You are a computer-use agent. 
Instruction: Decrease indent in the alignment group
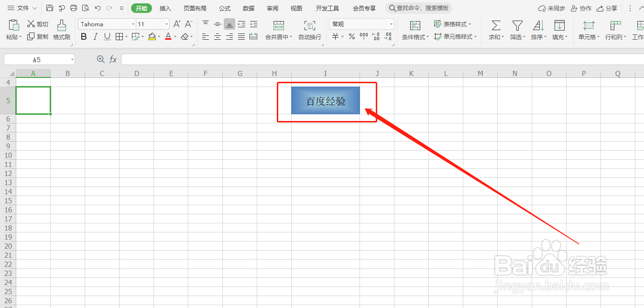point(241,24)
